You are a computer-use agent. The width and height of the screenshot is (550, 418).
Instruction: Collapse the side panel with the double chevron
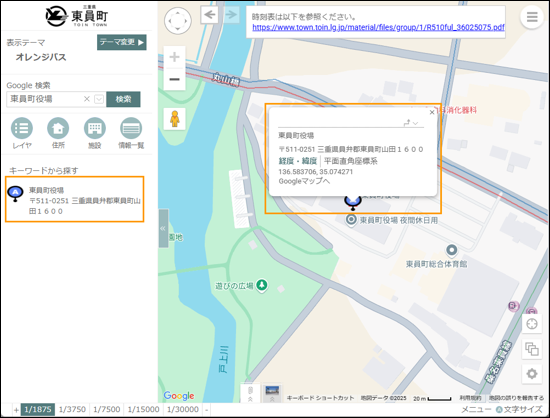pyautogui.click(x=163, y=229)
